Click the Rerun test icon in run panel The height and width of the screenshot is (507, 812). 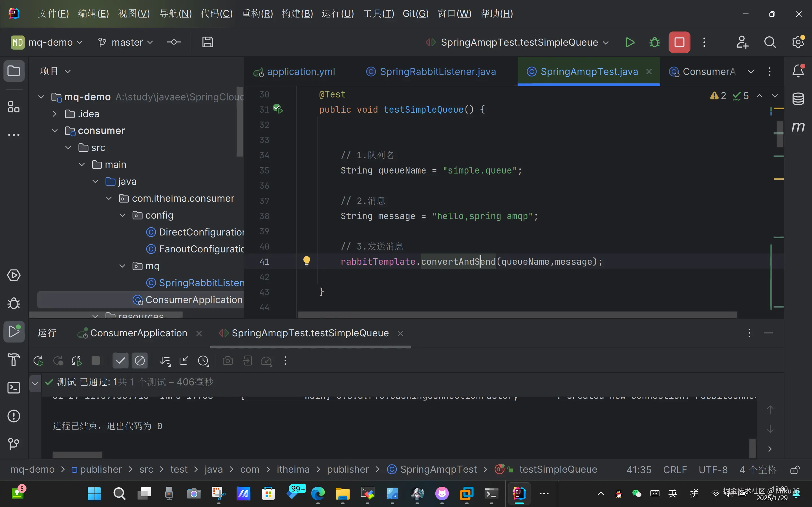coord(38,361)
